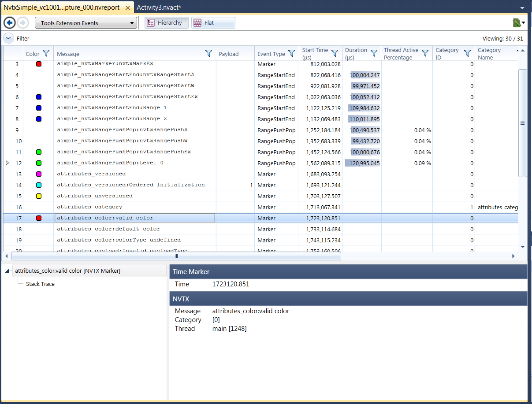Filter the Start Time column
532x404 pixels.
(335, 53)
